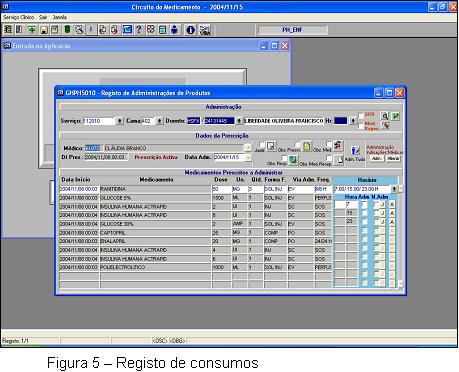
Task: Click the blue framed screen toolbar icon
Action: [x=127, y=30]
